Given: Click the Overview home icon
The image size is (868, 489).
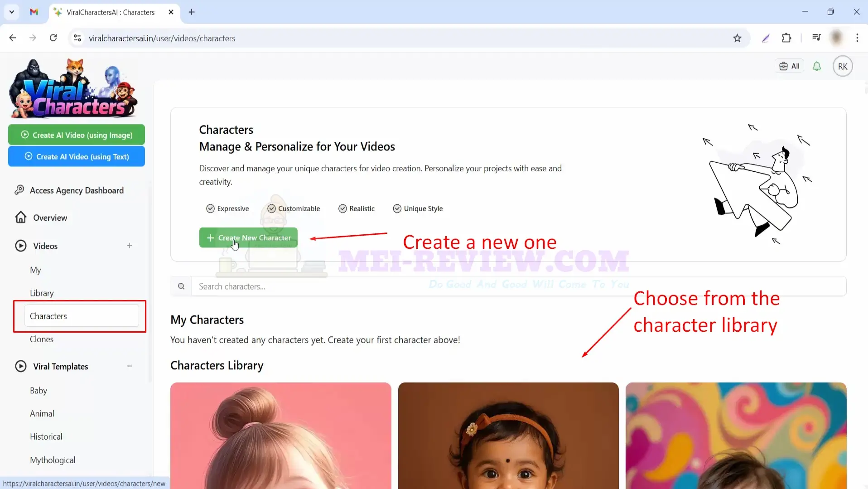Looking at the screenshot, I should [x=21, y=218].
